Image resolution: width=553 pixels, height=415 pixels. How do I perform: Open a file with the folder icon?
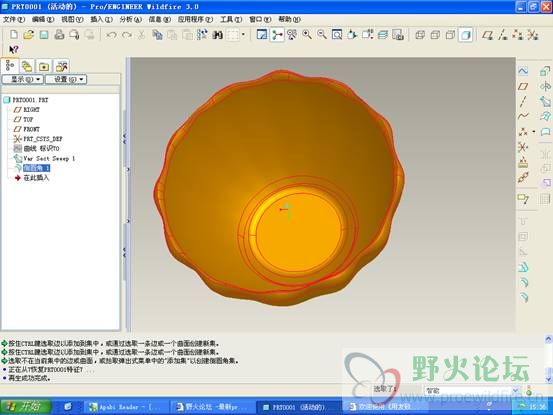click(29, 35)
